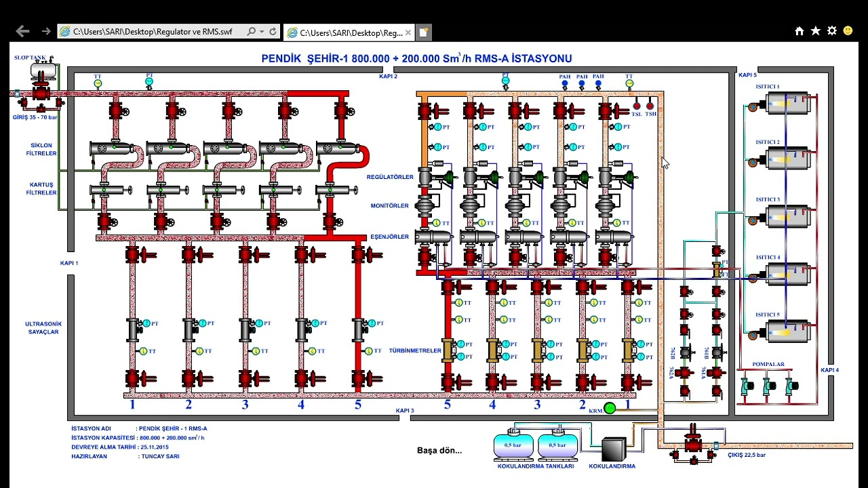Image resolution: width=868 pixels, height=488 pixels.
Task: Open the browser Home icon
Action: click(800, 31)
